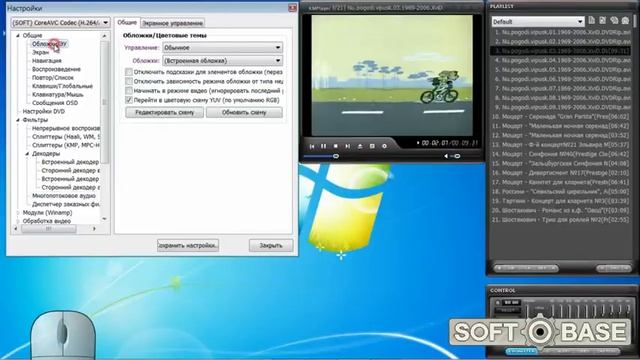Select the highlighted blue tab at Control panel bottom
This screenshot has width=640, height=360.
click(x=521, y=351)
